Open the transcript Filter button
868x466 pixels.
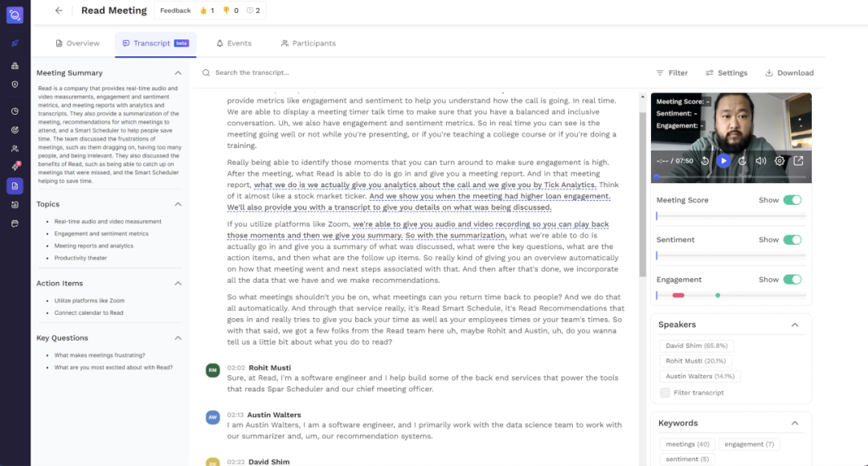pos(672,73)
